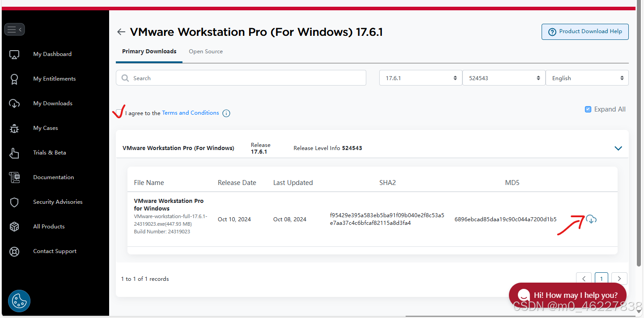Click the Build Number: 24319023 text
The width and height of the screenshot is (644, 318).
point(162,232)
